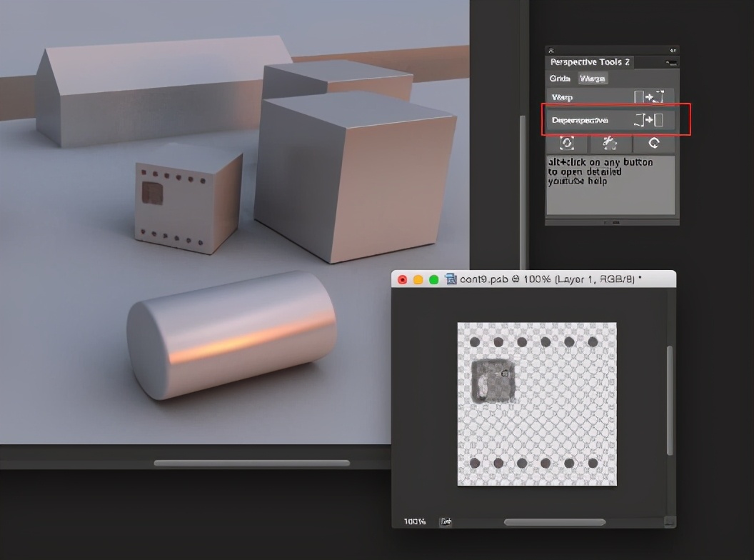Viewport: 754px width, 560px height.
Task: Click the status icon beside 100% zoom
Action: click(x=446, y=522)
